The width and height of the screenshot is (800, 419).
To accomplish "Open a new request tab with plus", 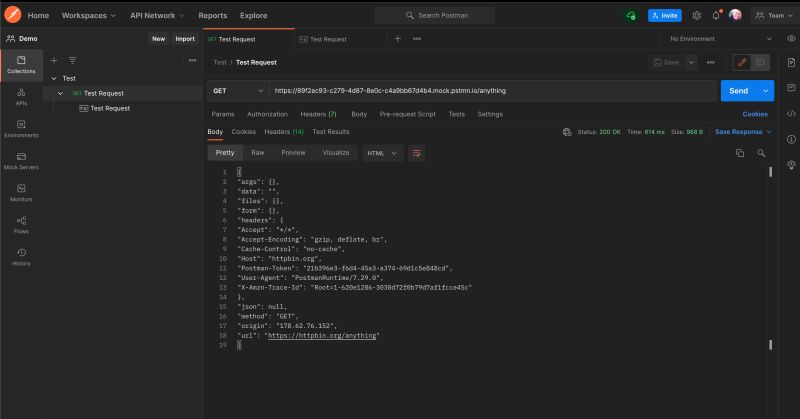I will (x=397, y=39).
